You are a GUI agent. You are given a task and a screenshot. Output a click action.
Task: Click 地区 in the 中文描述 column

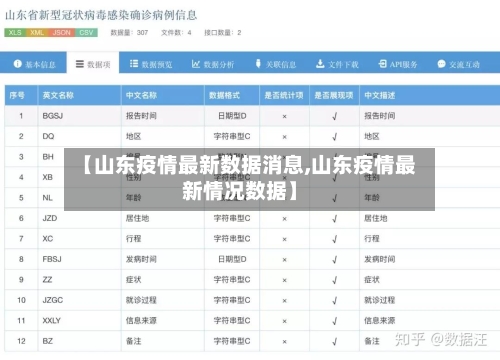pos(372,136)
